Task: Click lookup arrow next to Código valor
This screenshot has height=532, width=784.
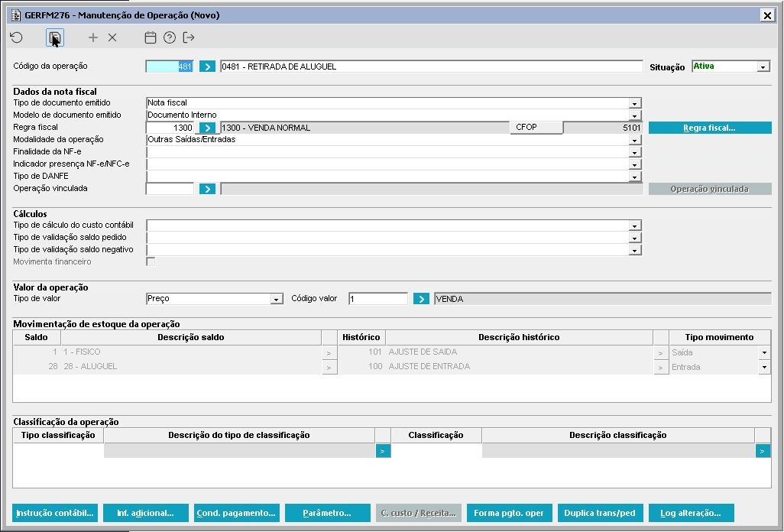Action: coord(421,299)
